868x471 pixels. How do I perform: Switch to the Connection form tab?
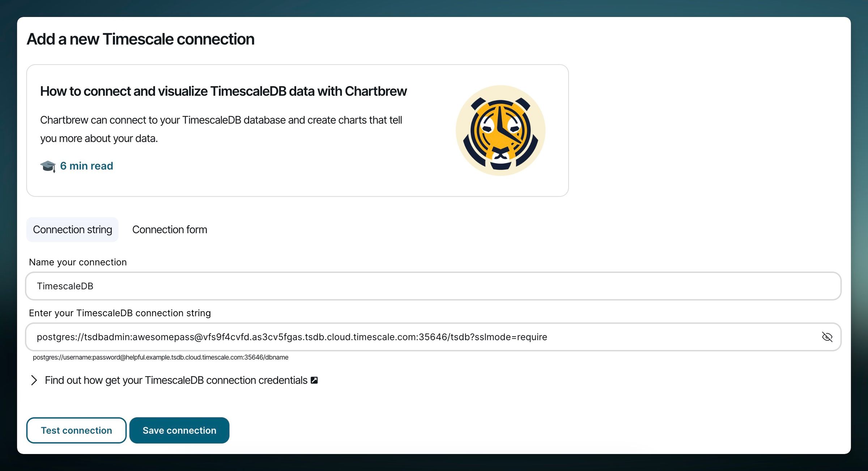[x=170, y=229]
